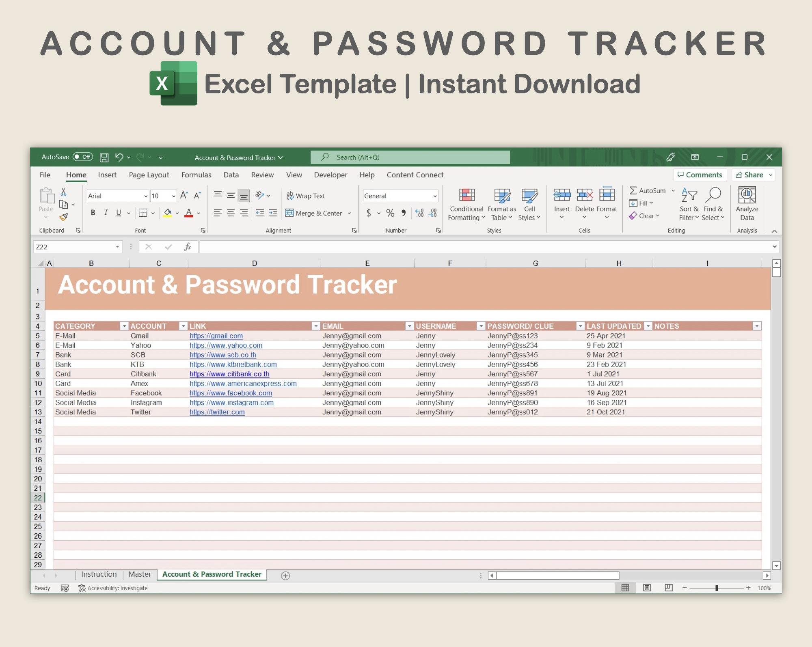This screenshot has width=812, height=647.
Task: Switch to Page Layout view icon
Action: [x=647, y=588]
